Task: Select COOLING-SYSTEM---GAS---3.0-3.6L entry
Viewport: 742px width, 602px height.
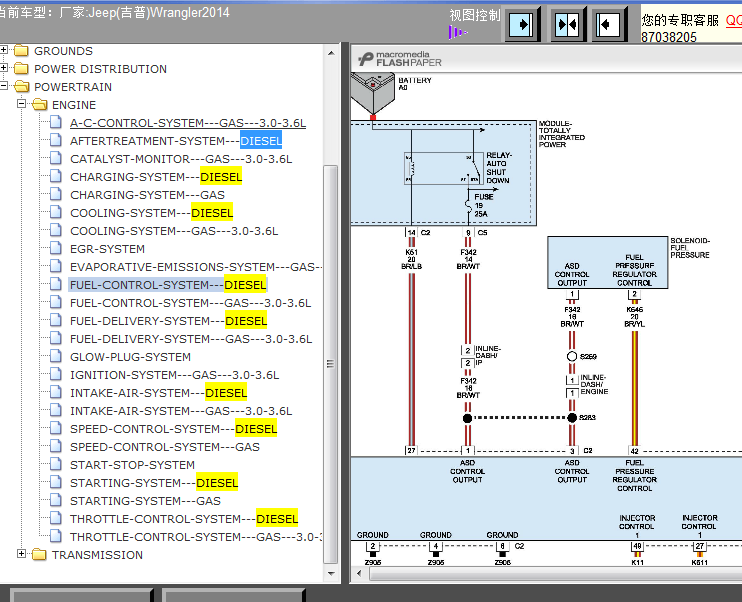Action: (174, 231)
